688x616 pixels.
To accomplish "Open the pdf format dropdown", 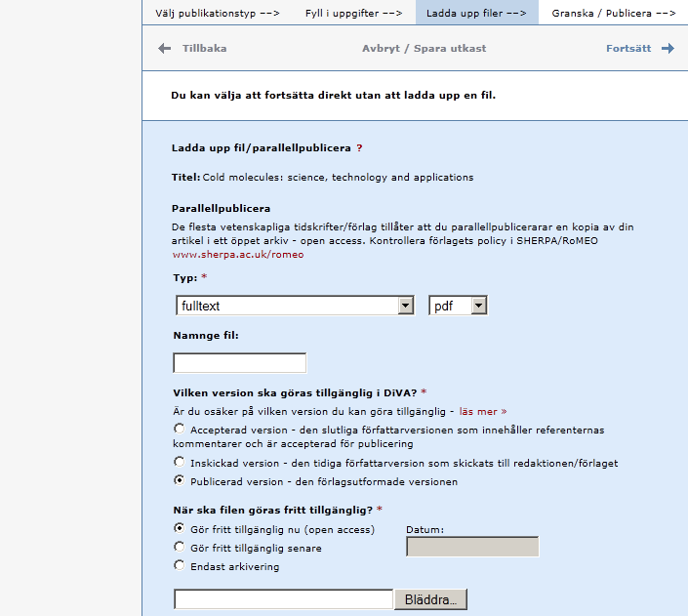I will click(x=458, y=306).
